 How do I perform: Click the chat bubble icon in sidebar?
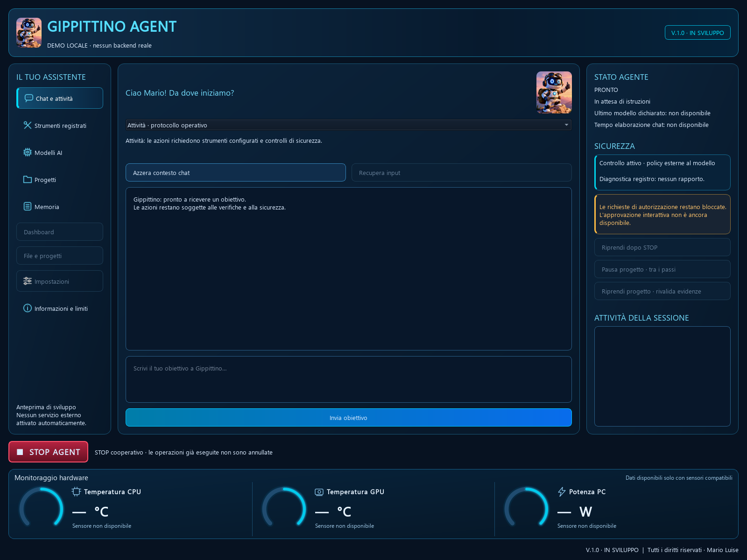(28, 98)
